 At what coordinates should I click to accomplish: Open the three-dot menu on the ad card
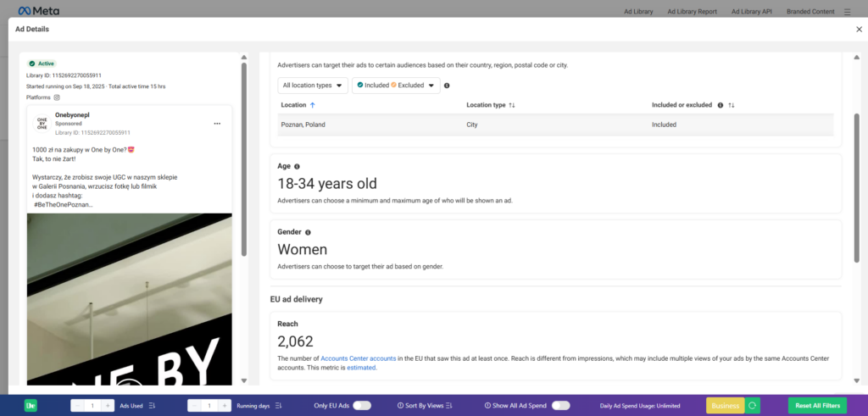click(217, 124)
